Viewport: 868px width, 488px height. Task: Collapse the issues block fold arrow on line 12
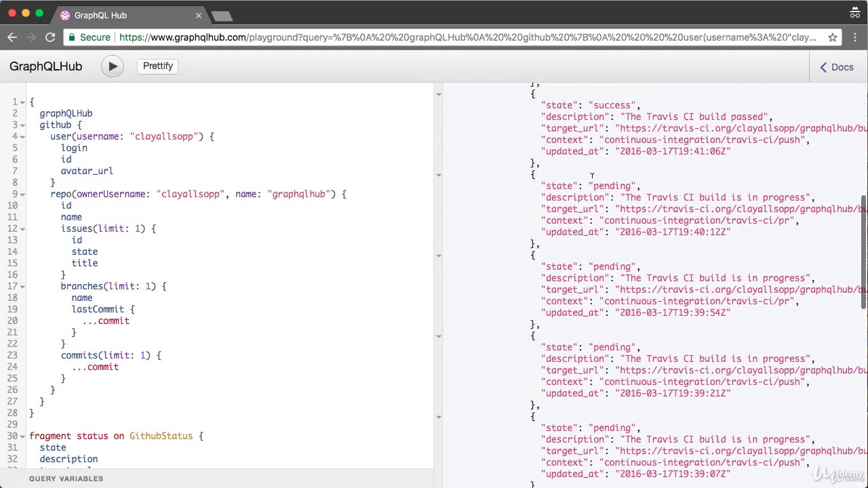pyautogui.click(x=22, y=229)
